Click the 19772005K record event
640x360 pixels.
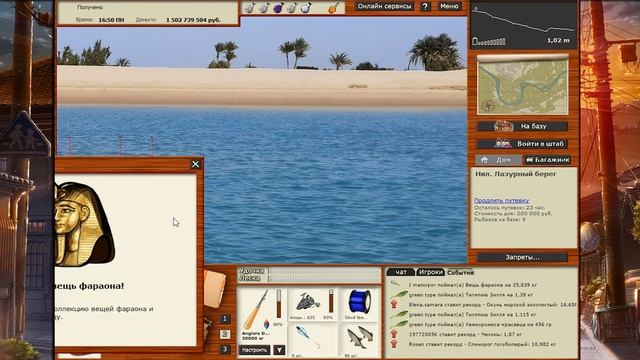point(465,334)
